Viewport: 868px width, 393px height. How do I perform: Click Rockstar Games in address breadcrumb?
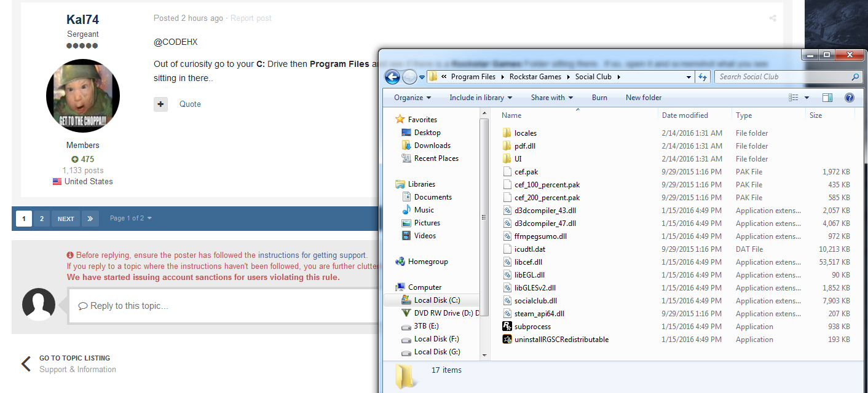point(535,77)
